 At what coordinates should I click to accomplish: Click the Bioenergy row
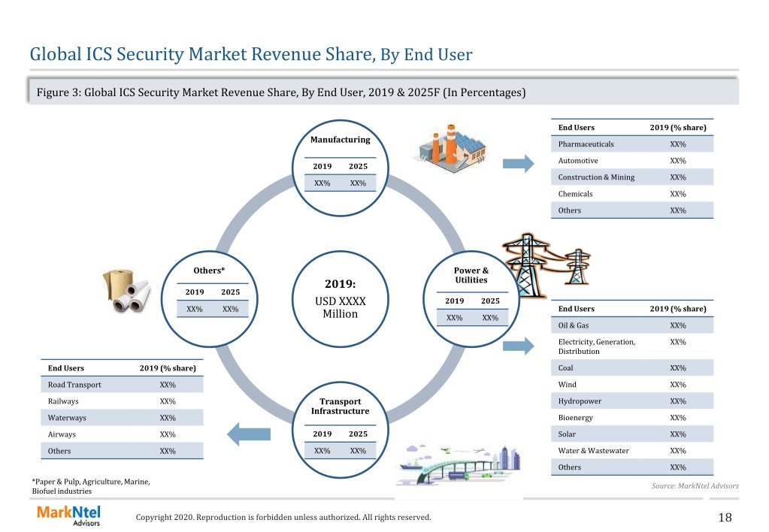tap(632, 418)
